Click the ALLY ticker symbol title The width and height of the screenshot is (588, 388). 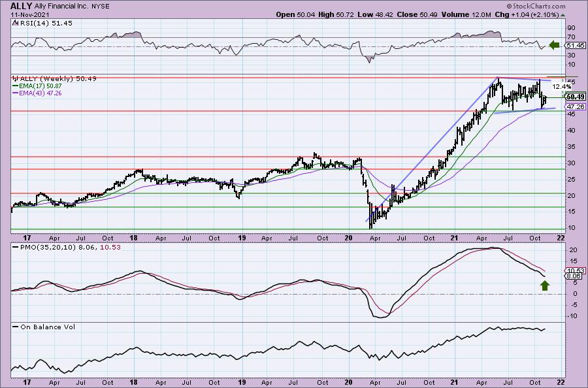coord(22,6)
